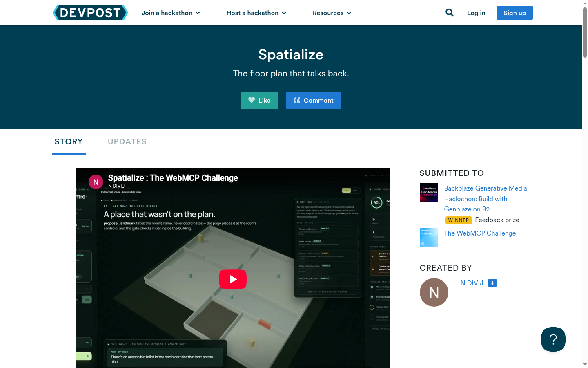Open The WebMCP Challenge link
This screenshot has height=368, width=588.
pyautogui.click(x=480, y=233)
